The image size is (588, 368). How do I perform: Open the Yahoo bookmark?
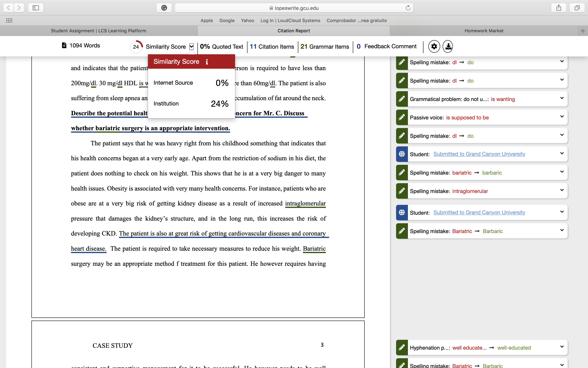click(248, 20)
